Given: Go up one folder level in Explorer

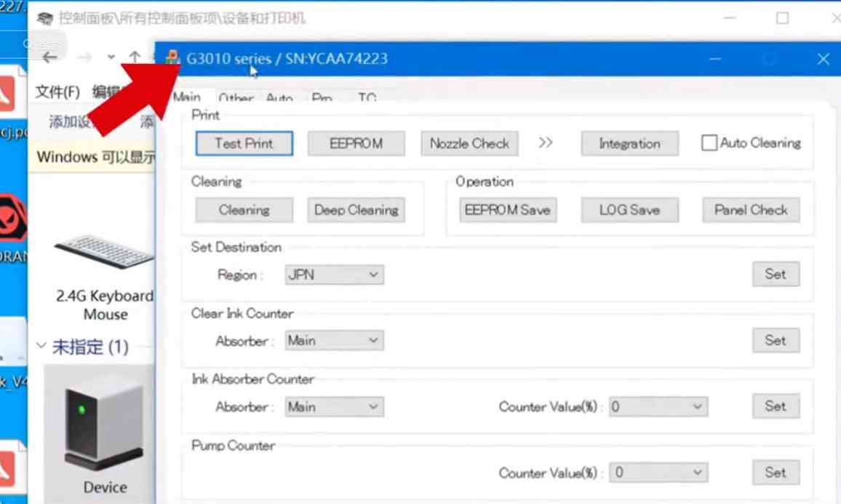Looking at the screenshot, I should 135,57.
